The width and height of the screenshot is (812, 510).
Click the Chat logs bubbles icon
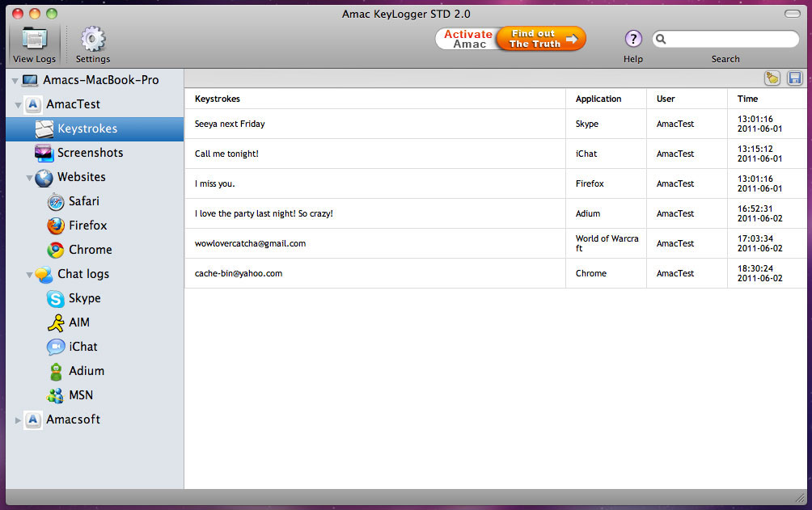pyautogui.click(x=44, y=275)
